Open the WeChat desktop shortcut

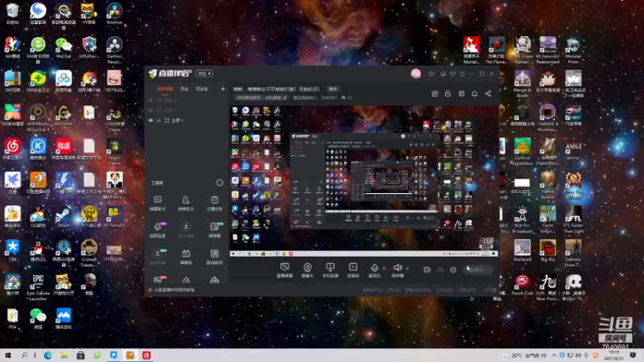click(64, 47)
